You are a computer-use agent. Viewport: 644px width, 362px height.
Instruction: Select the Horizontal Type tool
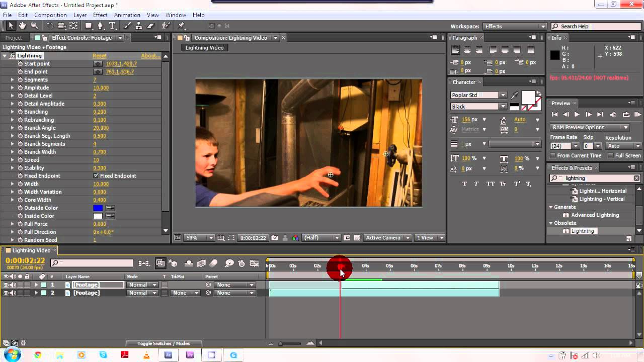pyautogui.click(x=112, y=26)
